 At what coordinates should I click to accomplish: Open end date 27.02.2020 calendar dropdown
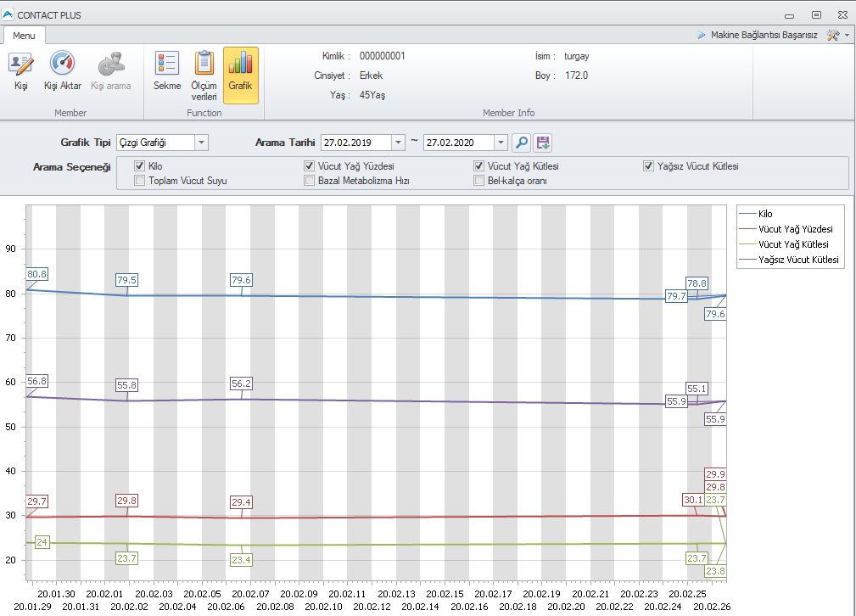(x=501, y=143)
